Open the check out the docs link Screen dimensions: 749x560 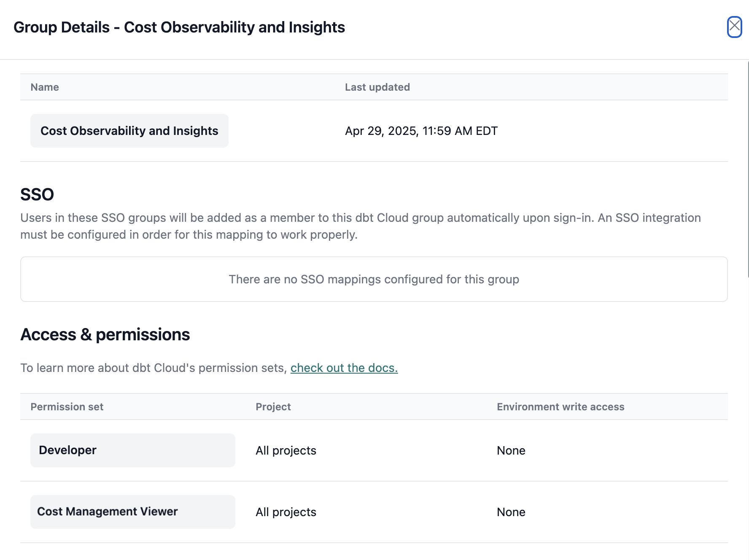344,368
